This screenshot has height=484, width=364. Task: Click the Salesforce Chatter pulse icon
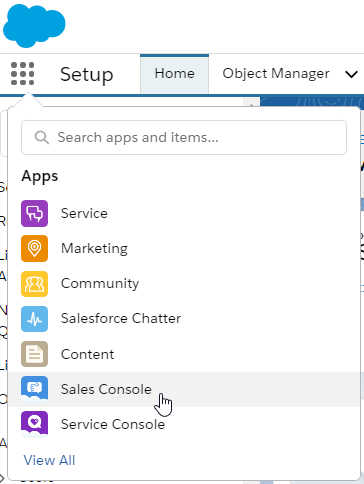[34, 319]
